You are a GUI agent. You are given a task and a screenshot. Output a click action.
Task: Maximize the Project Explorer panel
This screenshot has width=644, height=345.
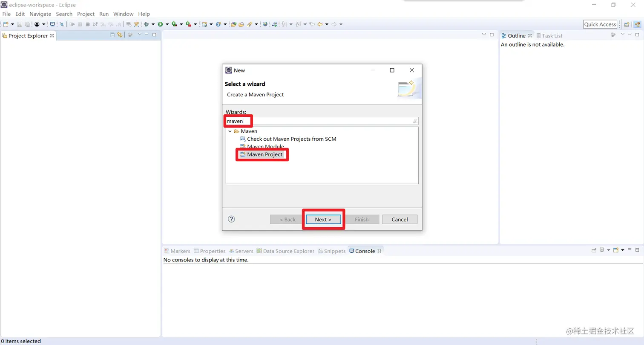coord(154,35)
